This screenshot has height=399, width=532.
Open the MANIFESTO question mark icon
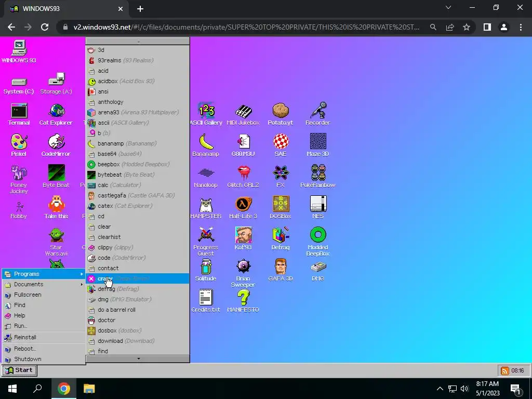pyautogui.click(x=243, y=301)
